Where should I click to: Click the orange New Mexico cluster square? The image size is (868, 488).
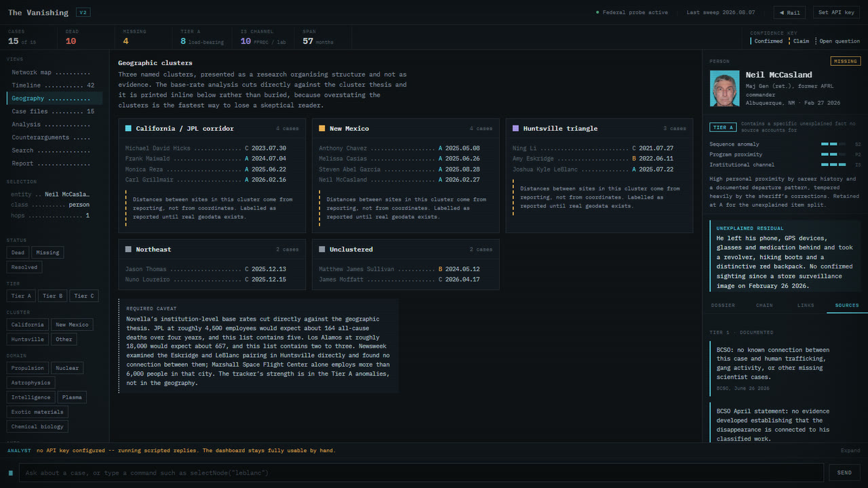coord(322,128)
